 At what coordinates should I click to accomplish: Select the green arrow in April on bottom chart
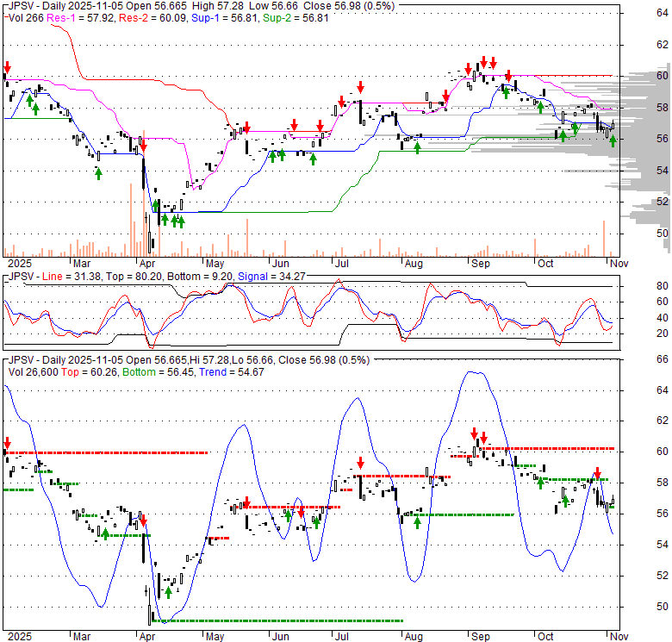pyautogui.click(x=169, y=591)
